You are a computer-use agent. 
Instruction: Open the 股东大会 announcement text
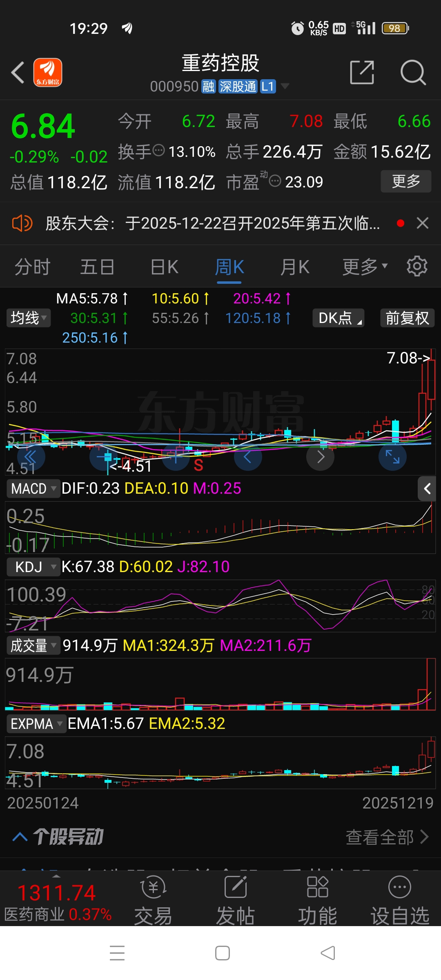click(212, 223)
